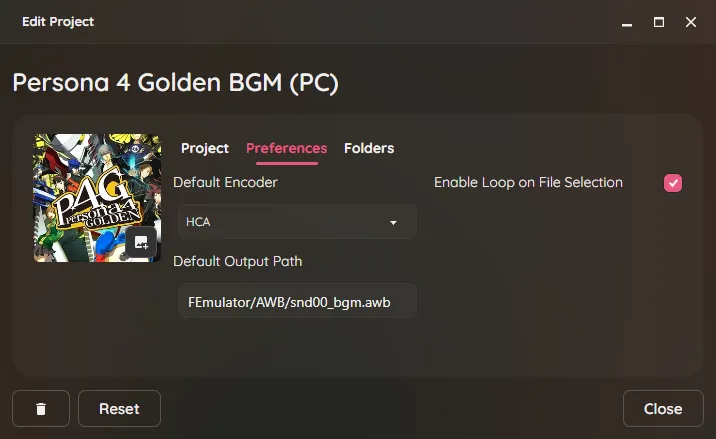Click the dropdown arrow beside HCA
This screenshot has width=716, height=439.
(x=393, y=222)
